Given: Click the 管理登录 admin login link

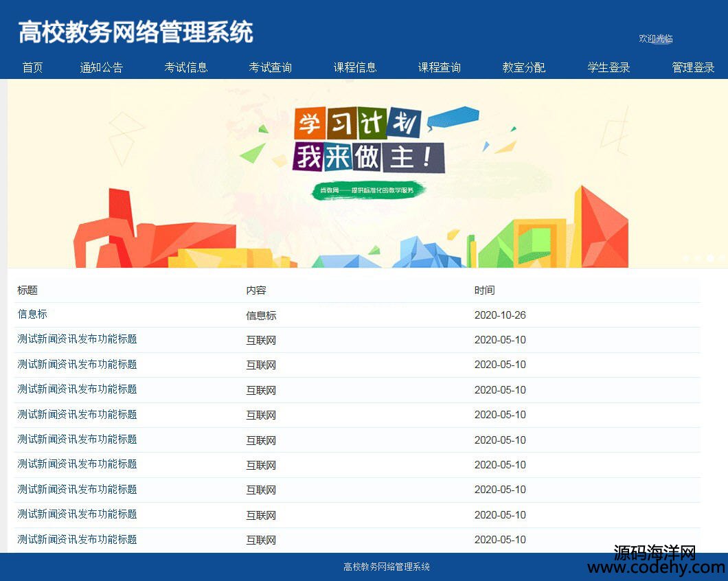Looking at the screenshot, I should (x=693, y=68).
